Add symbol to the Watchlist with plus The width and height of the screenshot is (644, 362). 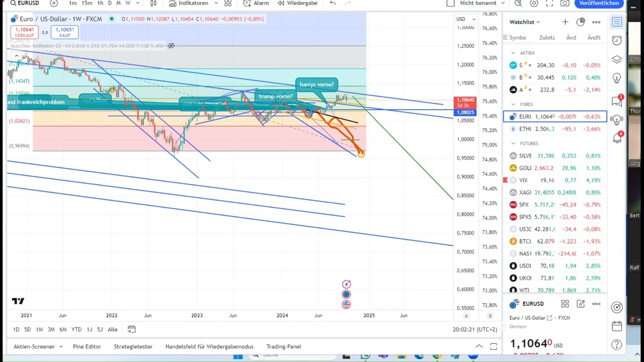[565, 22]
